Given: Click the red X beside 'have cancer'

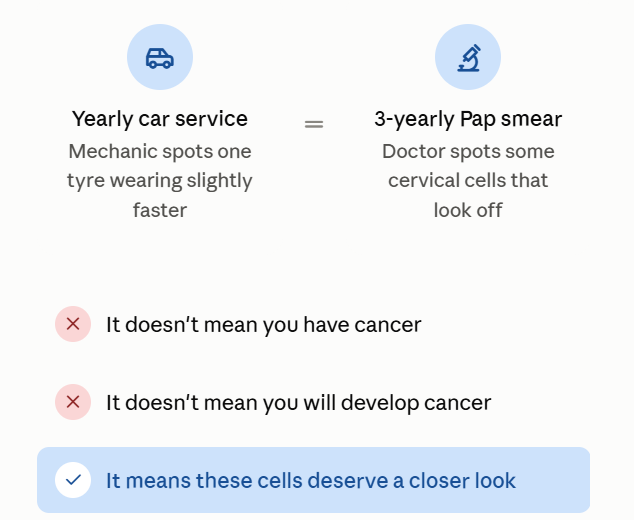Looking at the screenshot, I should pos(73,324).
